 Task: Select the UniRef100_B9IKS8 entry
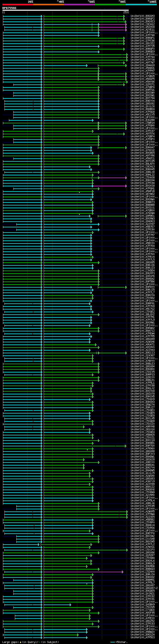point(143,186)
